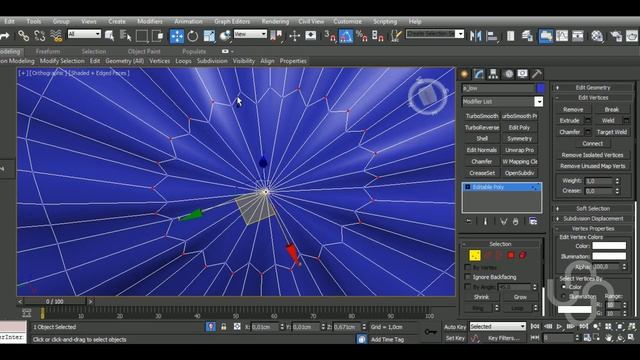
Task: Expand the Edit Geometry rollout
Action: tap(593, 87)
